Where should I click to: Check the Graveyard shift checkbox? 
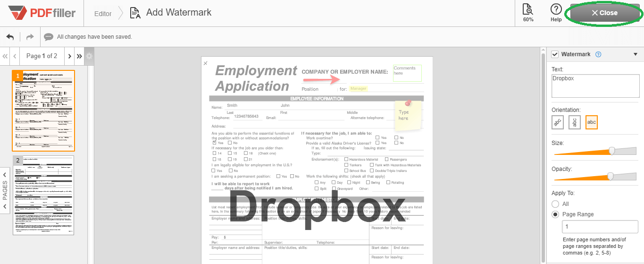click(334, 188)
